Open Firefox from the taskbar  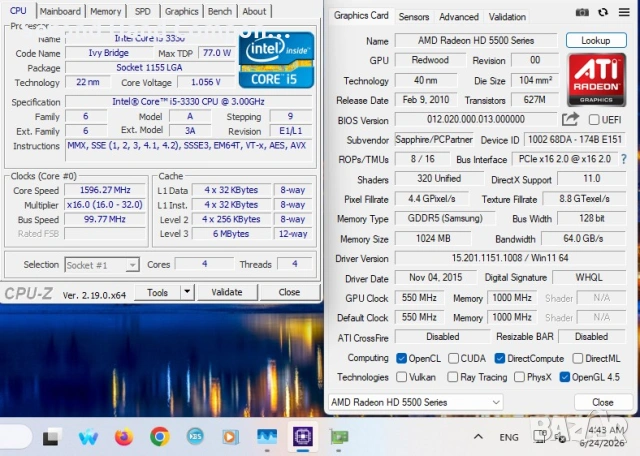click(124, 437)
